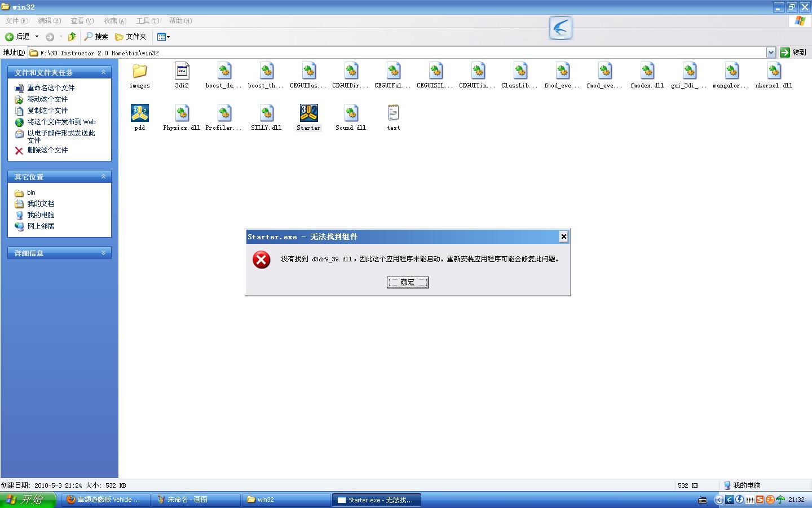Screen dimensions: 812x508
Task: Collapse the 文件和文件夹任务 panel
Action: click(x=103, y=72)
